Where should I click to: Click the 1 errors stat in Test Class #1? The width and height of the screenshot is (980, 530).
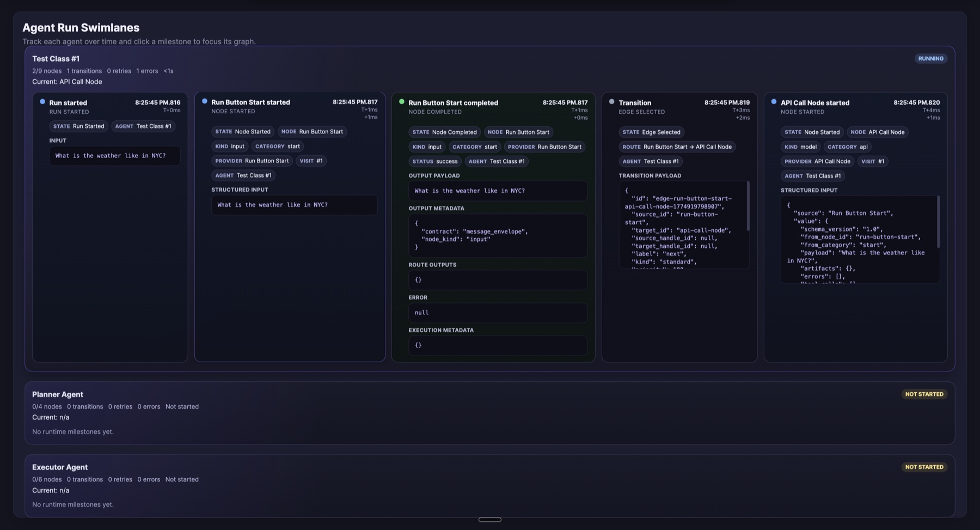[x=147, y=71]
